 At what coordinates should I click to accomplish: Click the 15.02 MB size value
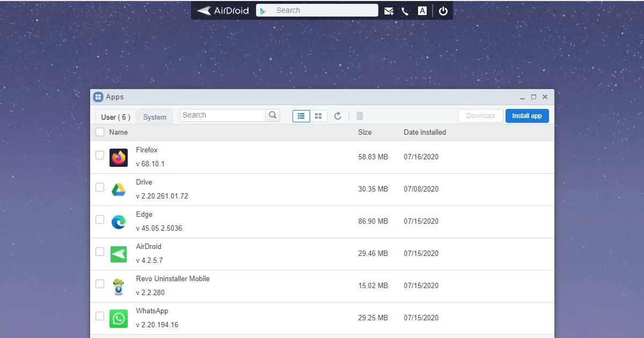click(373, 286)
